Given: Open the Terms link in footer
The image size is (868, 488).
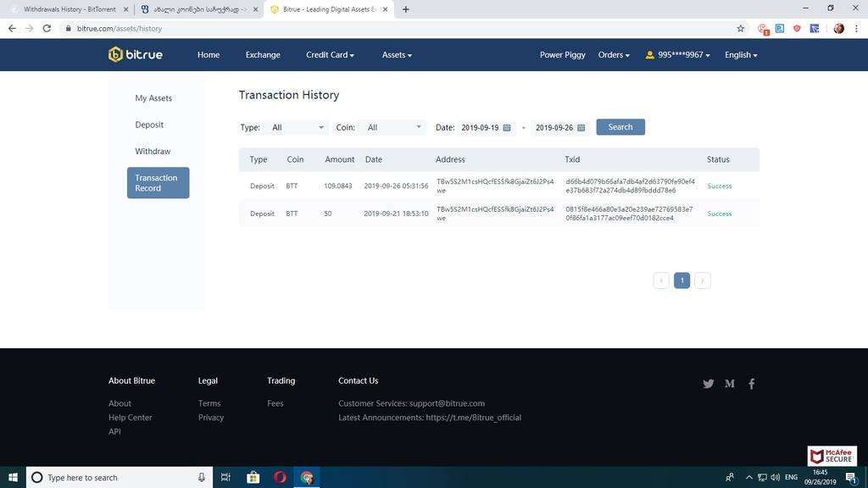Looking at the screenshot, I should pyautogui.click(x=209, y=403).
